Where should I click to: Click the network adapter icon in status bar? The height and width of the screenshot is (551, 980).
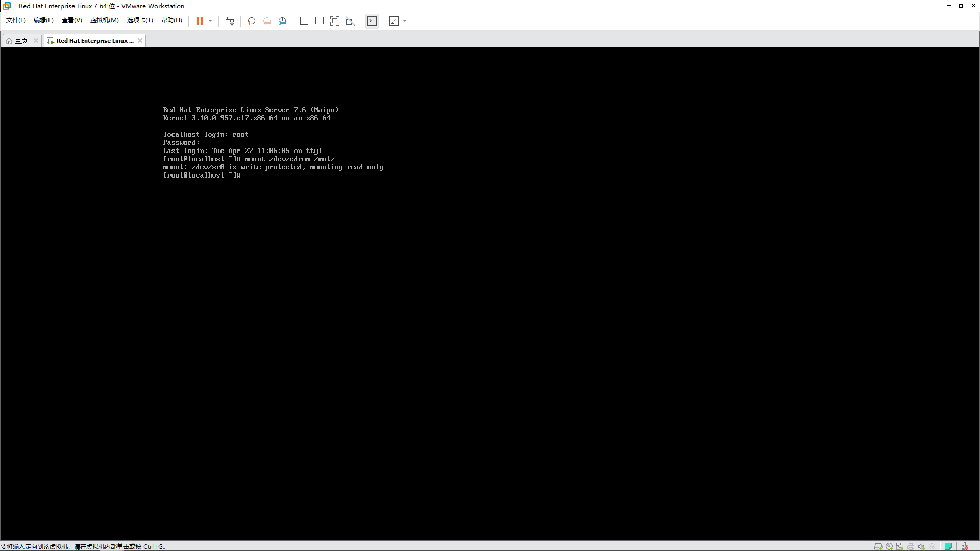pos(900,546)
